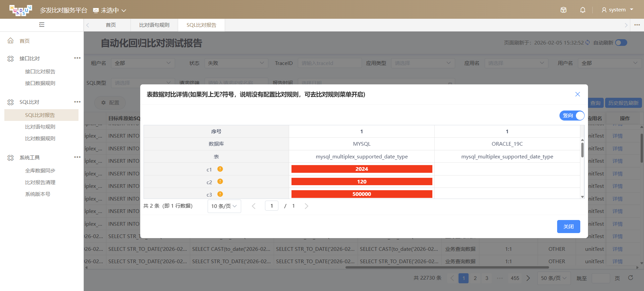Click the tab bar scroll-right arrow
The width and height of the screenshot is (644, 291).
click(x=626, y=25)
